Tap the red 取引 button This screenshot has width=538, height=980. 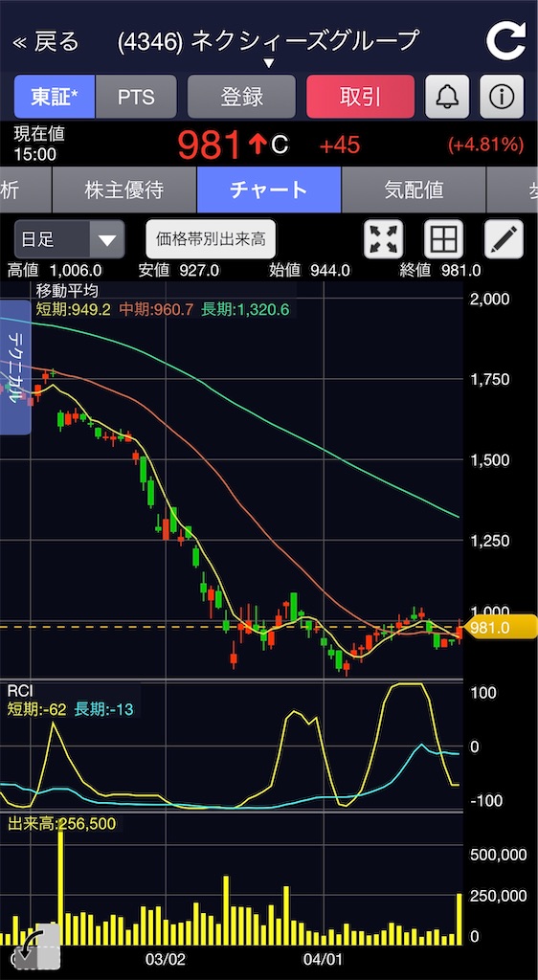tap(361, 97)
